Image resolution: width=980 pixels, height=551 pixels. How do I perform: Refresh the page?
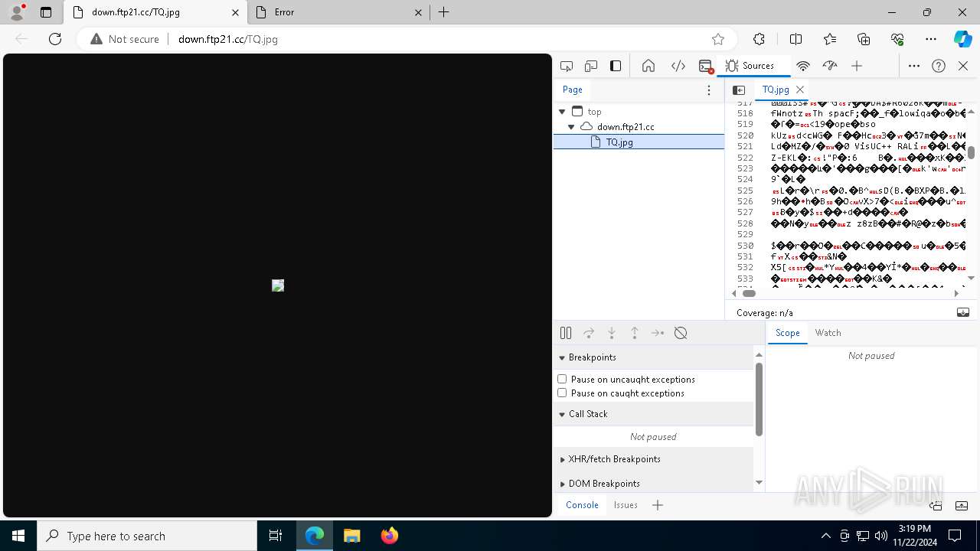(55, 39)
